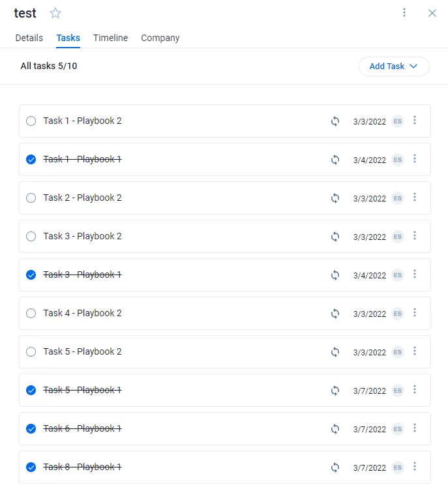448x489 pixels.
Task: Open more options for Task 2 - Playbook 2
Action: tap(415, 197)
